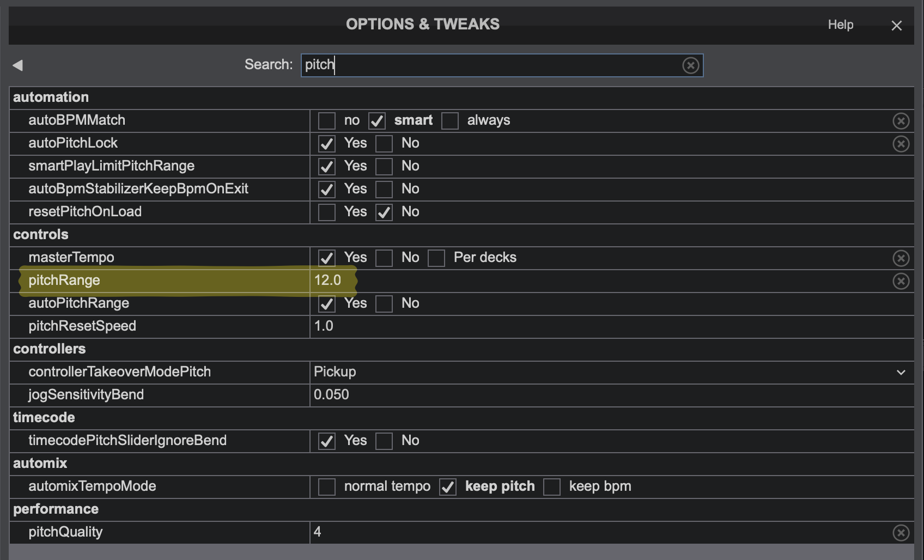Select normal tempo for automixTempoMode
This screenshot has width=924, height=560.
[327, 487]
